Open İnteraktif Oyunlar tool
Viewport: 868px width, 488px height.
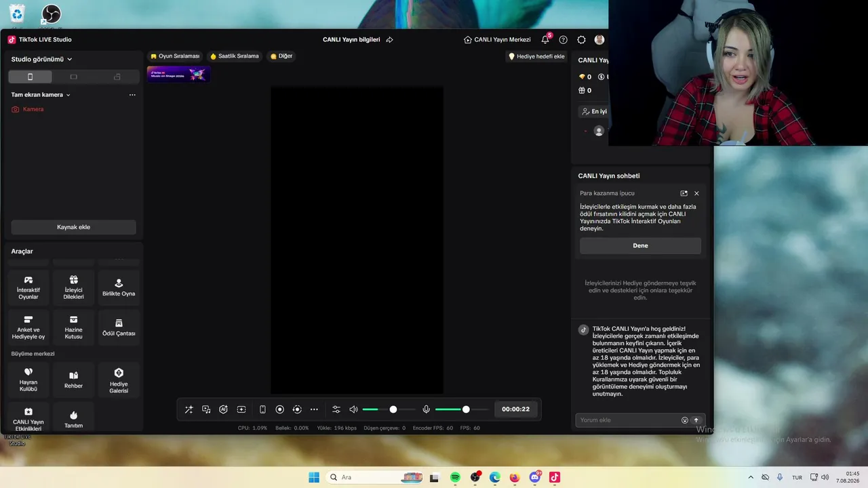click(28, 287)
